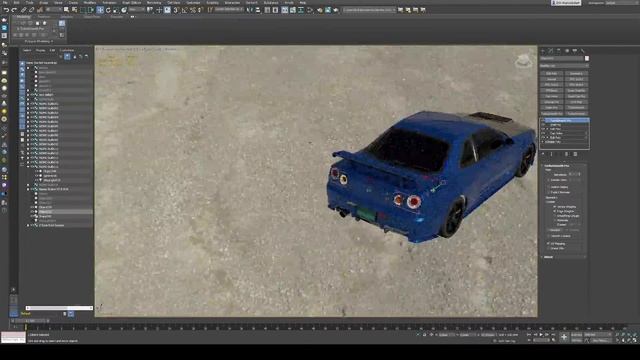Switch to the Display command panel tab
The width and height of the screenshot is (640, 360).
(575, 51)
